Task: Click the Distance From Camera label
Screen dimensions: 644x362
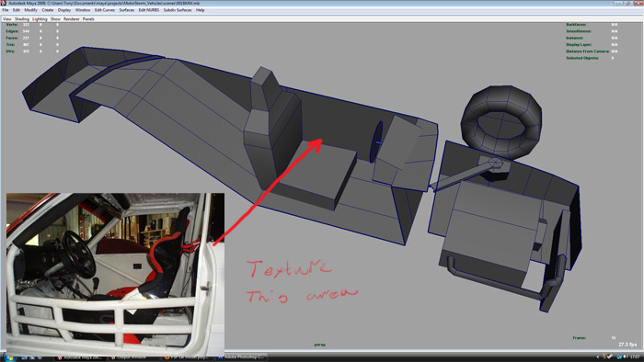Action: (x=587, y=51)
